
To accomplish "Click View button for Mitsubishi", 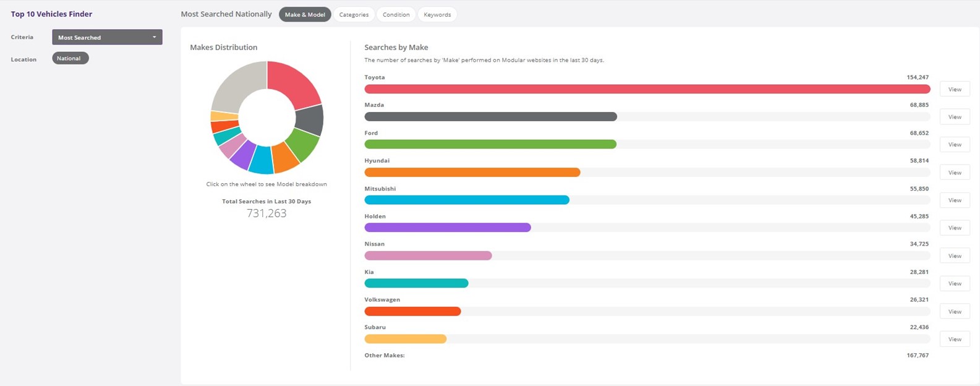I will pyautogui.click(x=955, y=200).
